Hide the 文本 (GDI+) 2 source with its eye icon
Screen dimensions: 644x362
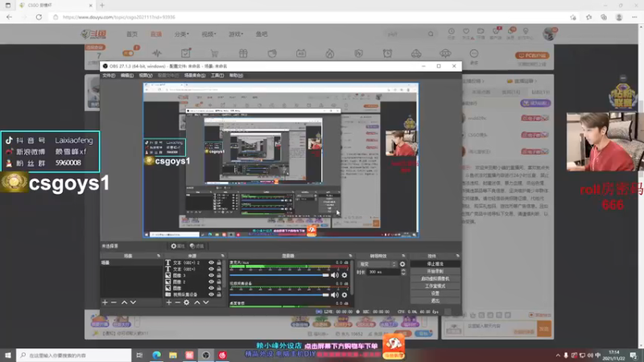click(x=211, y=263)
